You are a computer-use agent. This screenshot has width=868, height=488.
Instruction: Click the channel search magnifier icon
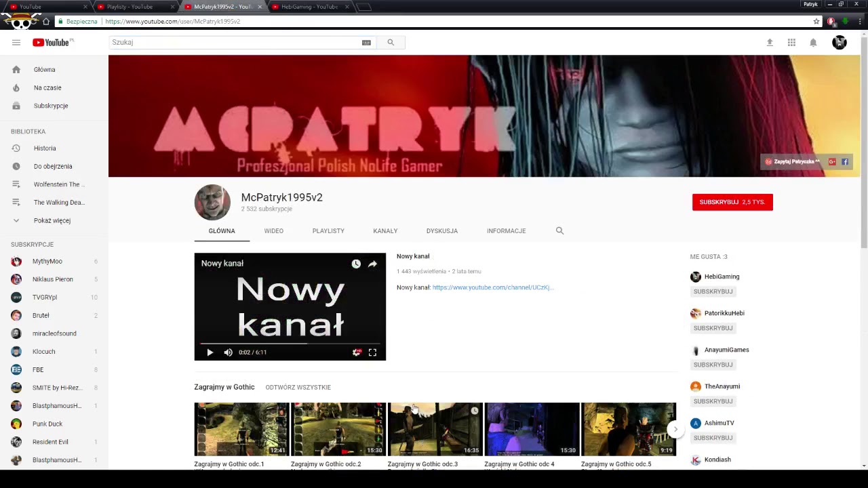[559, 231]
